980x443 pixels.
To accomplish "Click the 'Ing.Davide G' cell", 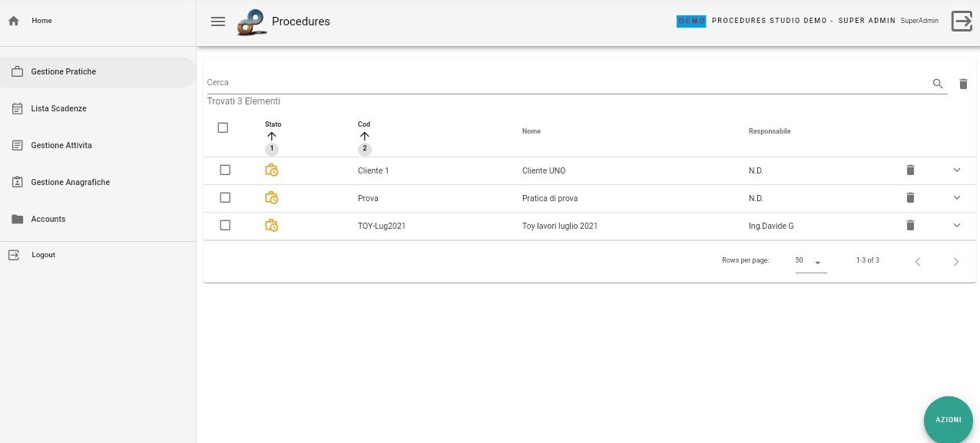I will [x=771, y=226].
